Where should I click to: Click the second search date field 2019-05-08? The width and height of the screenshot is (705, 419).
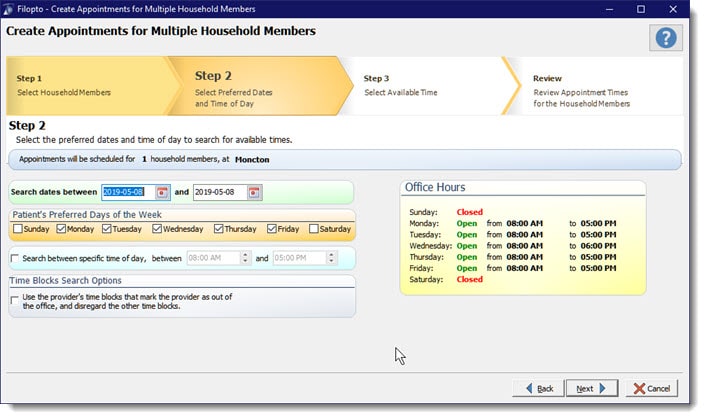point(220,192)
